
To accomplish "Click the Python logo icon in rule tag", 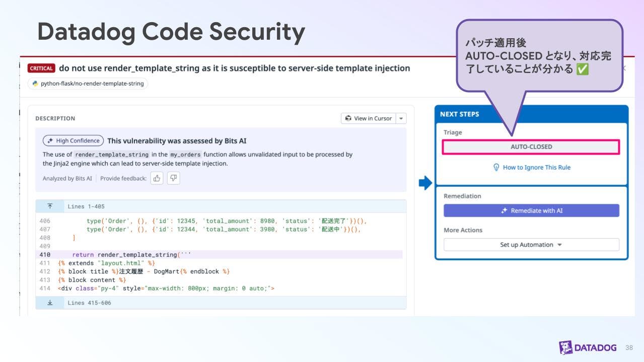I will point(35,84).
